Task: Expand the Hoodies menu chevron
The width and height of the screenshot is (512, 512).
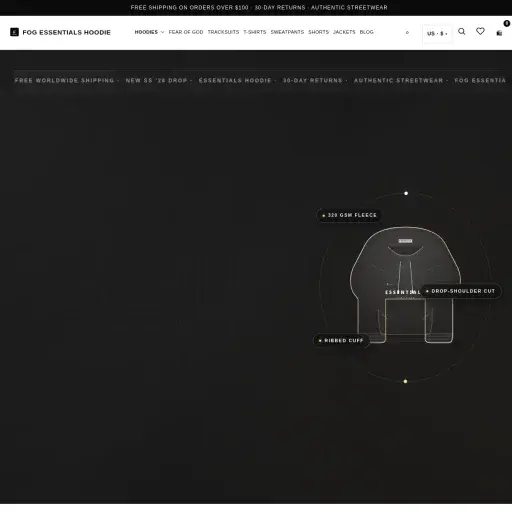Action: point(163,32)
